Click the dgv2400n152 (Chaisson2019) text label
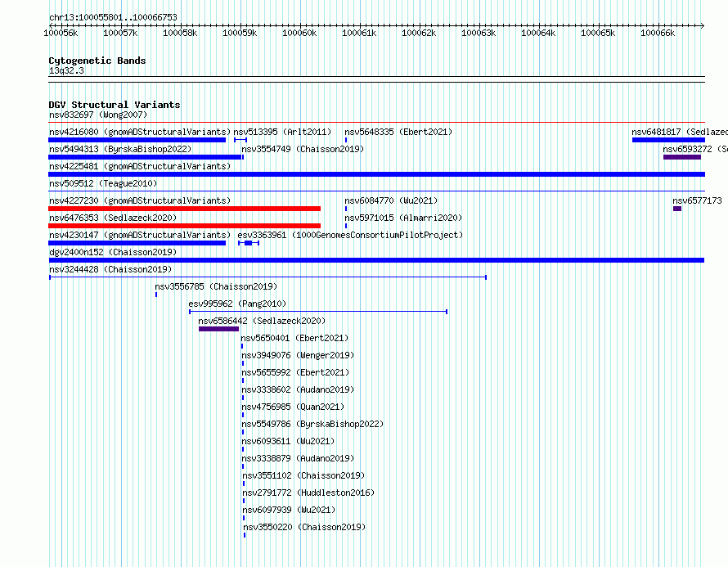 pos(113,252)
